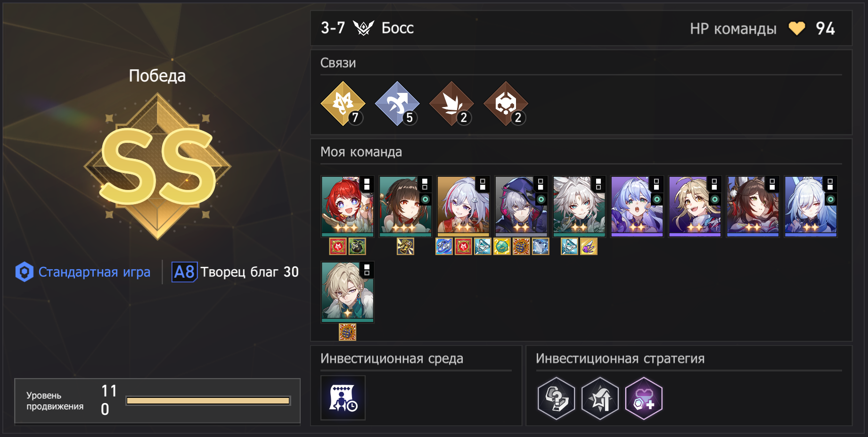Select the purple crystal item under white-haired character
The height and width of the screenshot is (437, 868).
click(x=589, y=246)
